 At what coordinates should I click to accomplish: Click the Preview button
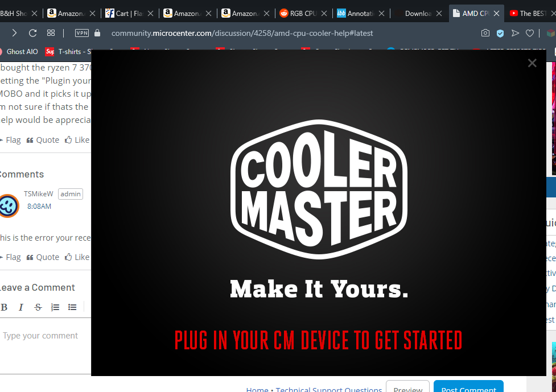(x=408, y=387)
